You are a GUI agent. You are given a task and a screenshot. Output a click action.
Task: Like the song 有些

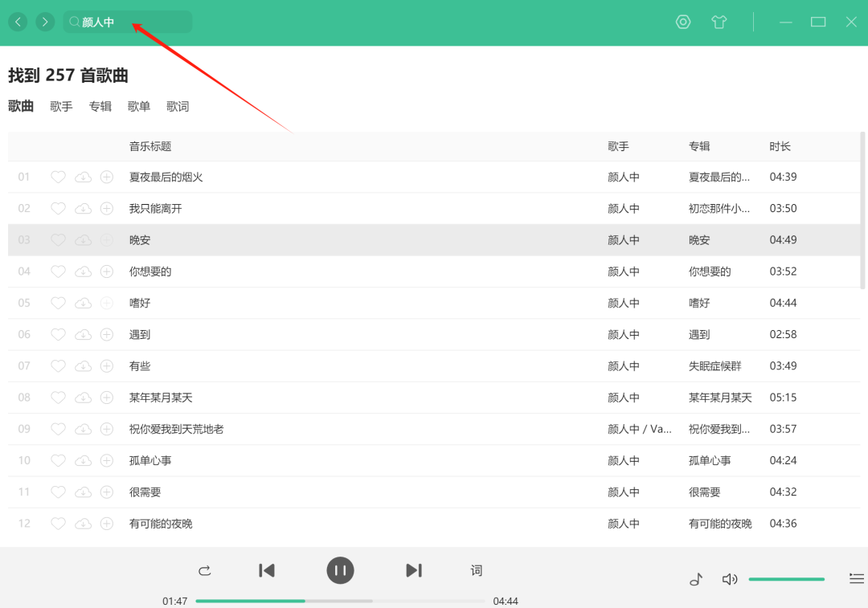click(58, 365)
